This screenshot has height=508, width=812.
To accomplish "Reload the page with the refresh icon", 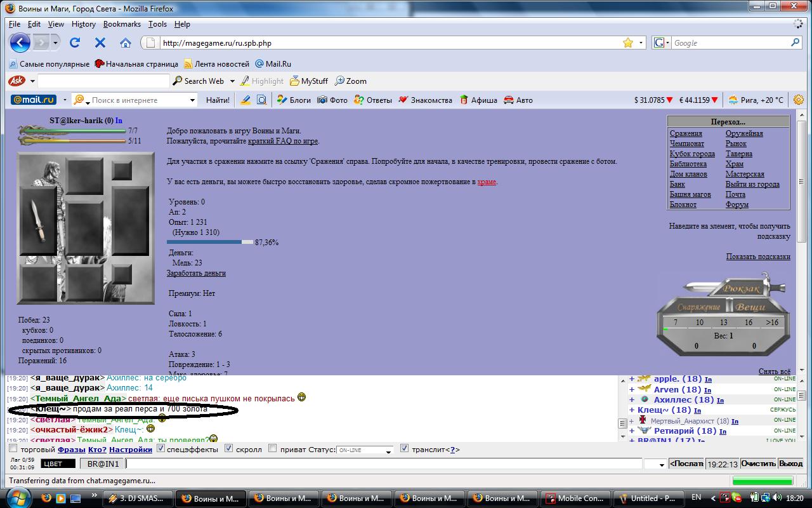I will coord(75,43).
